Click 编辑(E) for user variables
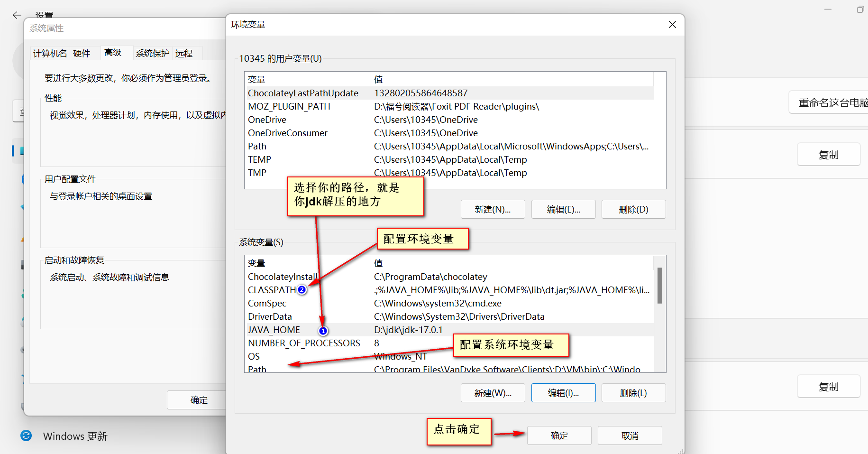Viewport: 868px width, 454px height. click(563, 209)
